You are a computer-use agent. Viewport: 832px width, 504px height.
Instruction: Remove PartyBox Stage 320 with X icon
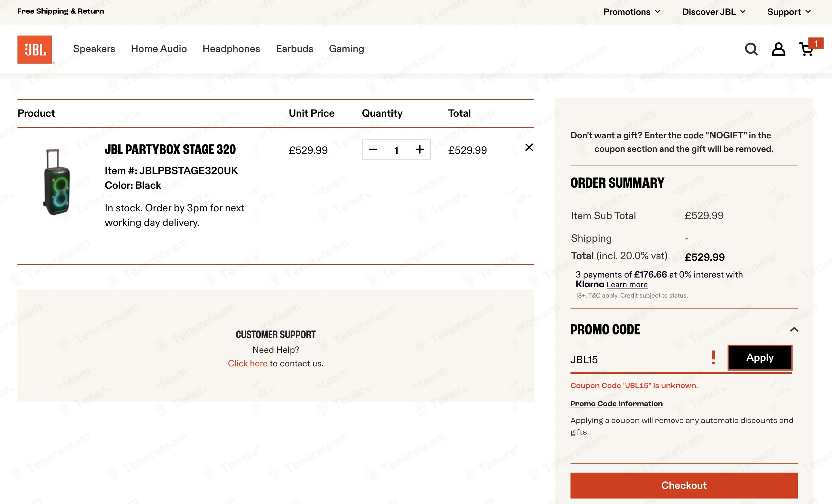click(529, 147)
